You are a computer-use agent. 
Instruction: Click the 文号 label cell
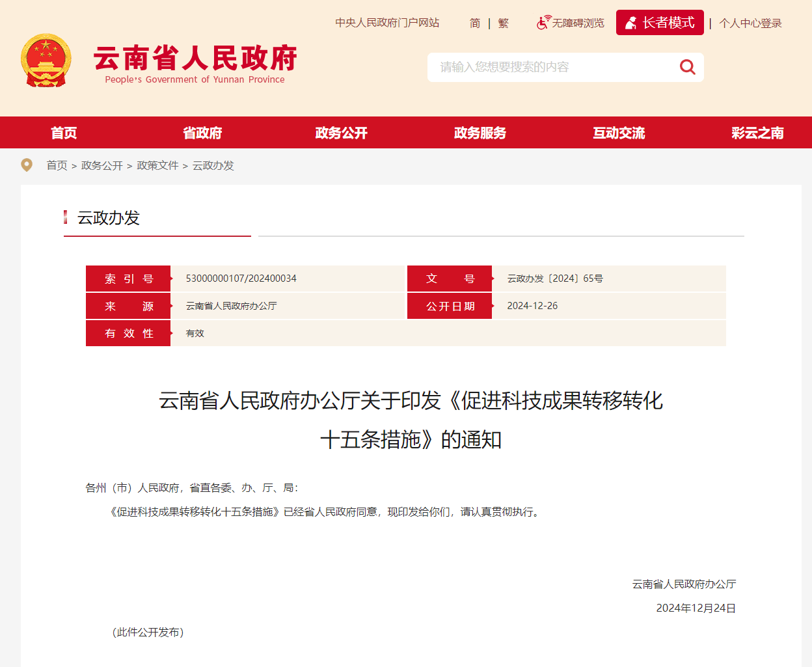[450, 279]
